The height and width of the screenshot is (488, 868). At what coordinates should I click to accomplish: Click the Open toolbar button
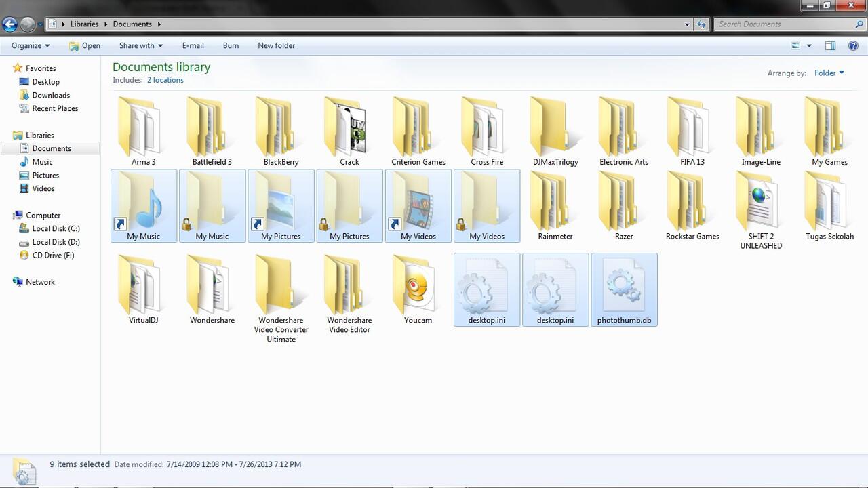[85, 46]
